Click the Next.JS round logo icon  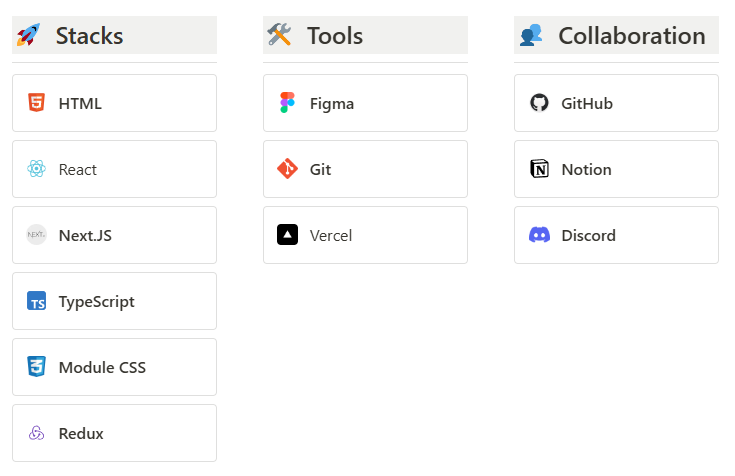point(37,235)
